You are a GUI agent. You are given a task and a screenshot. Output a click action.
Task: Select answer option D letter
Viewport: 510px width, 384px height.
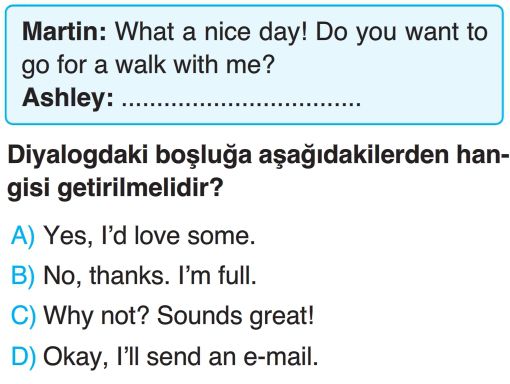pyautogui.click(x=23, y=357)
